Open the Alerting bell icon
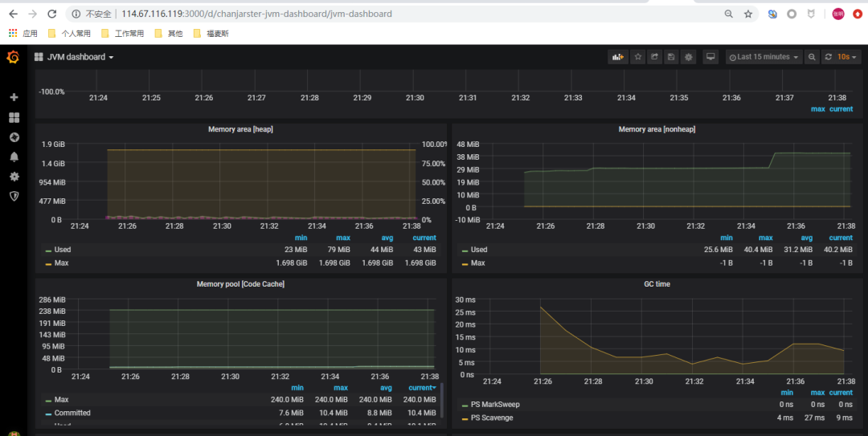 pyautogui.click(x=14, y=157)
